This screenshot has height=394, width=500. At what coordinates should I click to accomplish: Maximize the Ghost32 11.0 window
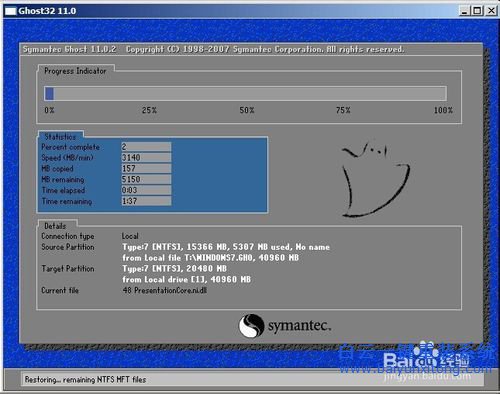477,11
